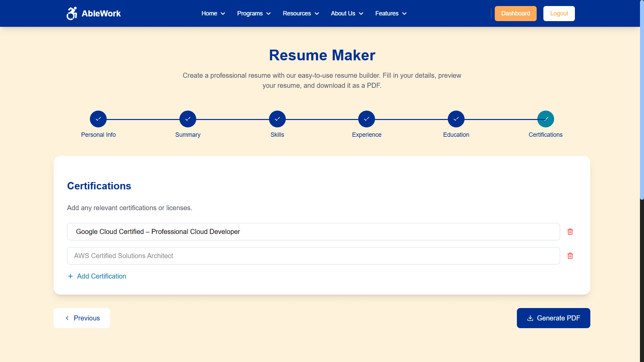Click the Add Certification link

click(x=101, y=276)
